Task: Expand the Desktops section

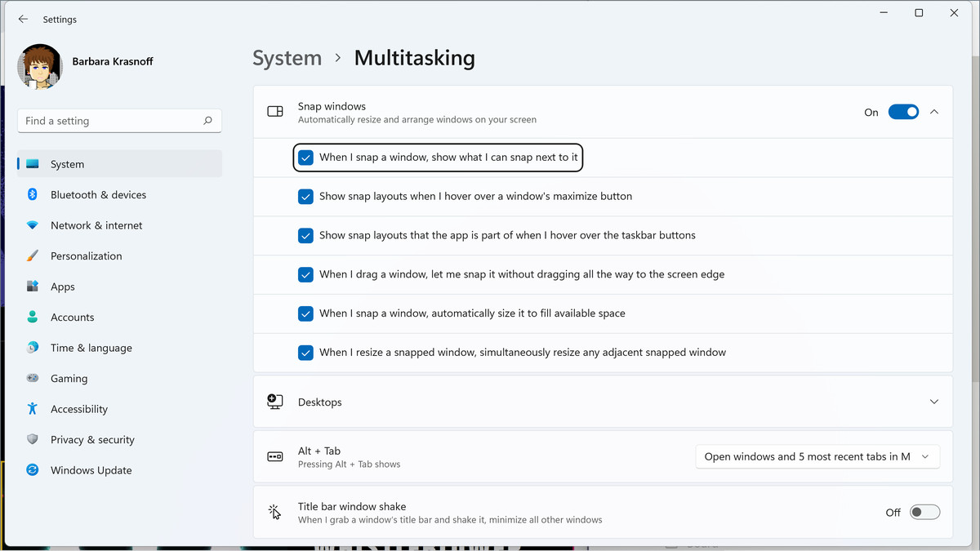Action: (x=934, y=402)
